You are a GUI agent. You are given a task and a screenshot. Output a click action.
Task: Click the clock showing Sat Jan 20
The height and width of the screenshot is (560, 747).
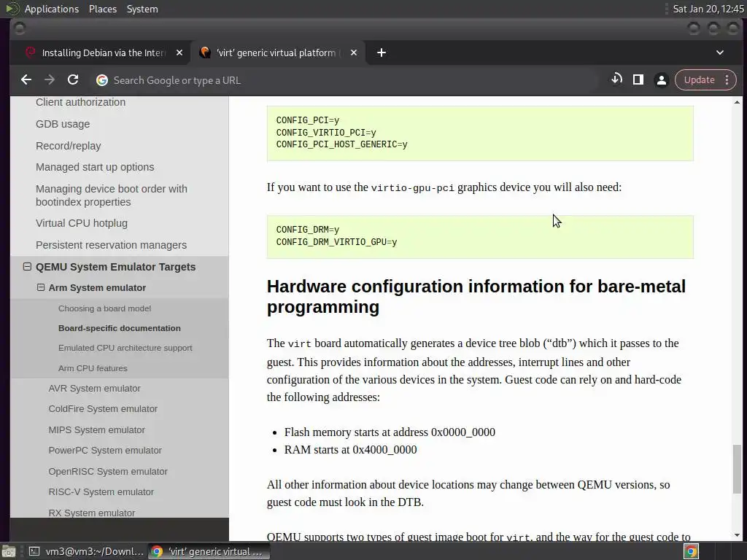click(x=708, y=9)
